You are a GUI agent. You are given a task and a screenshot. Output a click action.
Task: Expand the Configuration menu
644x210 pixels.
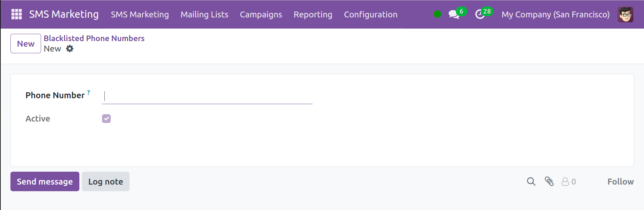(x=370, y=14)
